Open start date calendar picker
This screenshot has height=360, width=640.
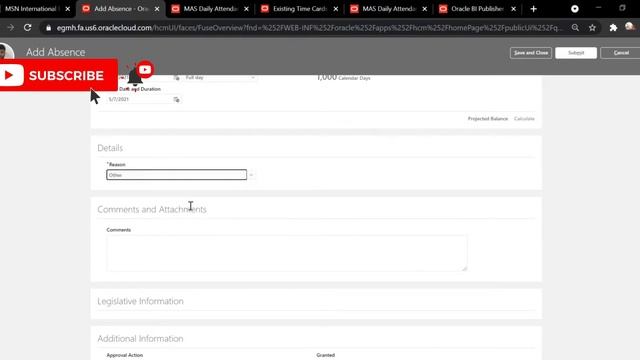point(176,78)
